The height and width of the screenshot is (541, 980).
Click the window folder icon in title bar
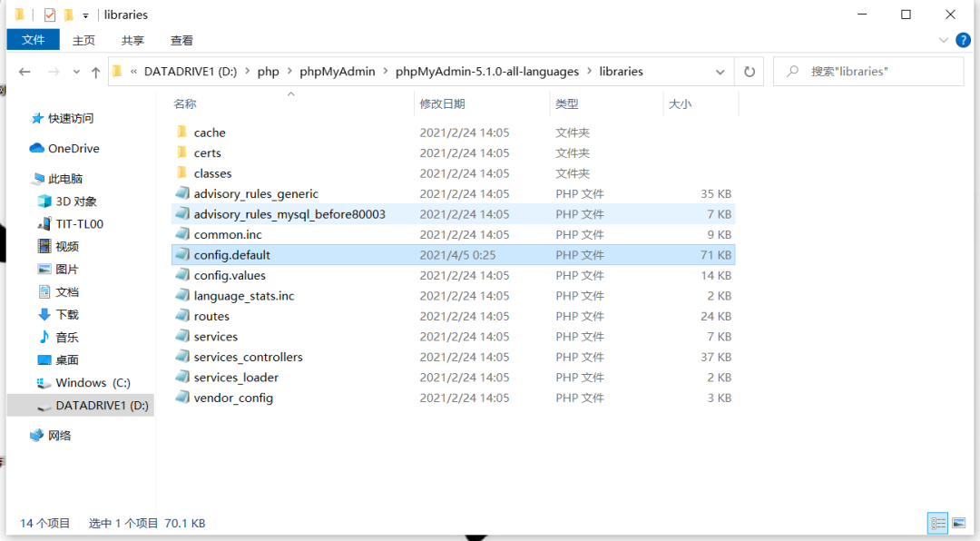click(x=20, y=15)
